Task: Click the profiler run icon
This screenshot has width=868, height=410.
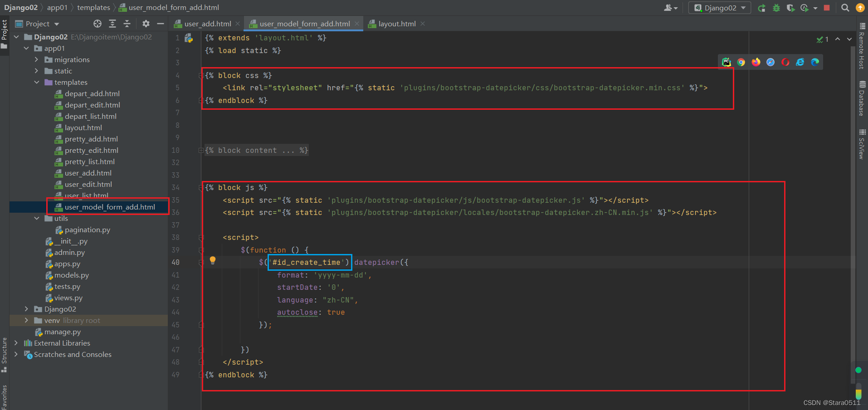Action: (x=805, y=8)
